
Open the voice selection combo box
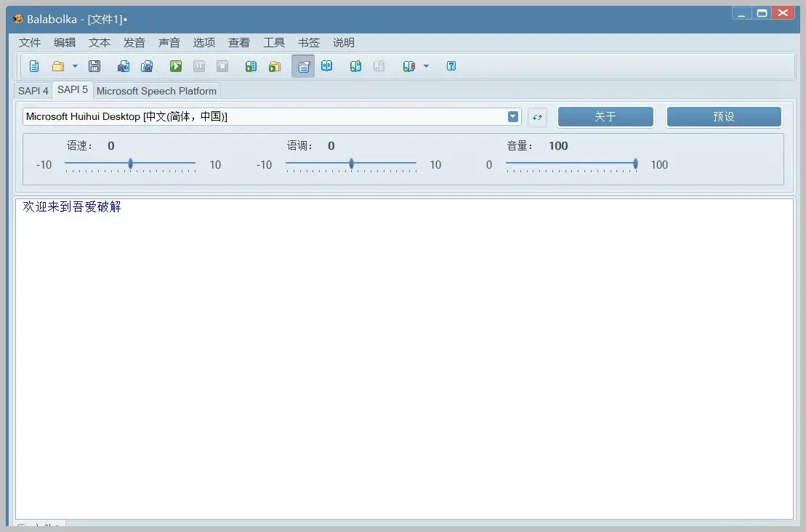[x=271, y=117]
